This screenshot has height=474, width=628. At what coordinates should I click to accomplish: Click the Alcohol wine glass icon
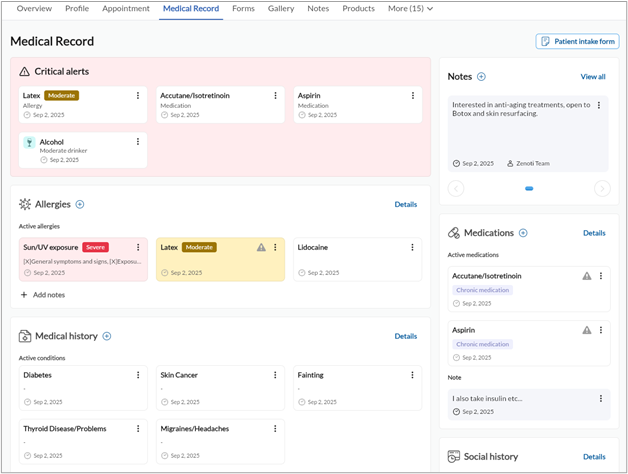pos(29,142)
